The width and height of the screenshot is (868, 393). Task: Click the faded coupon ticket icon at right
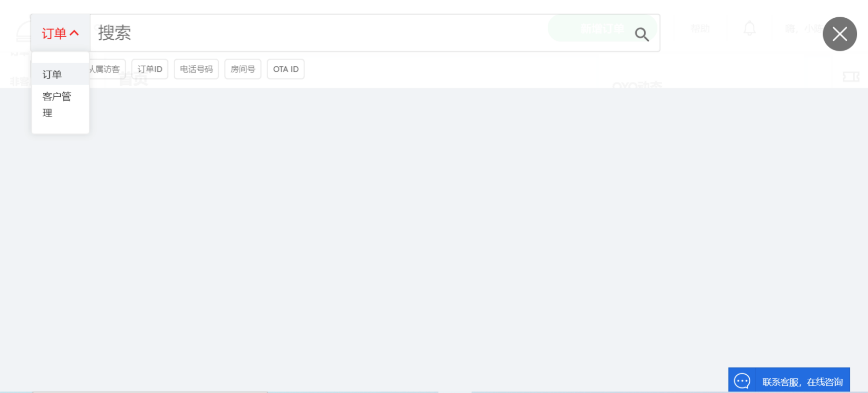[851, 77]
